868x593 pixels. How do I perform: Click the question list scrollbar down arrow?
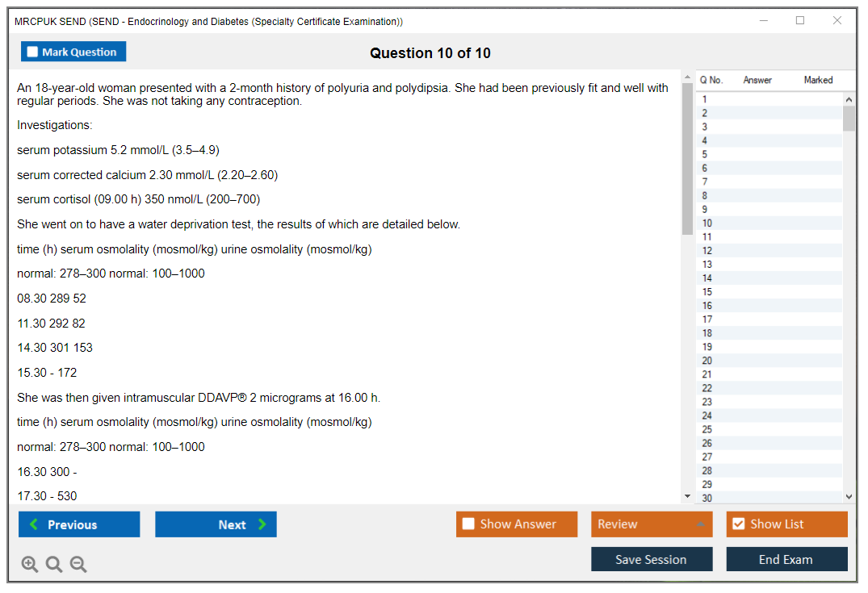(848, 497)
